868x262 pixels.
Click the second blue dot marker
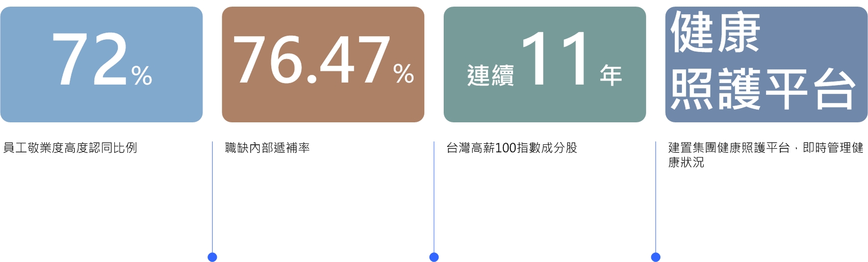click(x=434, y=257)
